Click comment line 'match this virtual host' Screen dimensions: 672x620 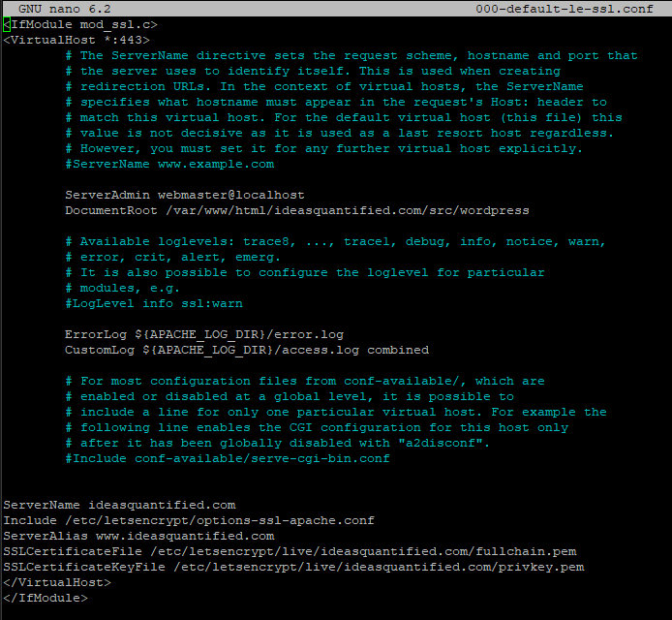(344, 117)
